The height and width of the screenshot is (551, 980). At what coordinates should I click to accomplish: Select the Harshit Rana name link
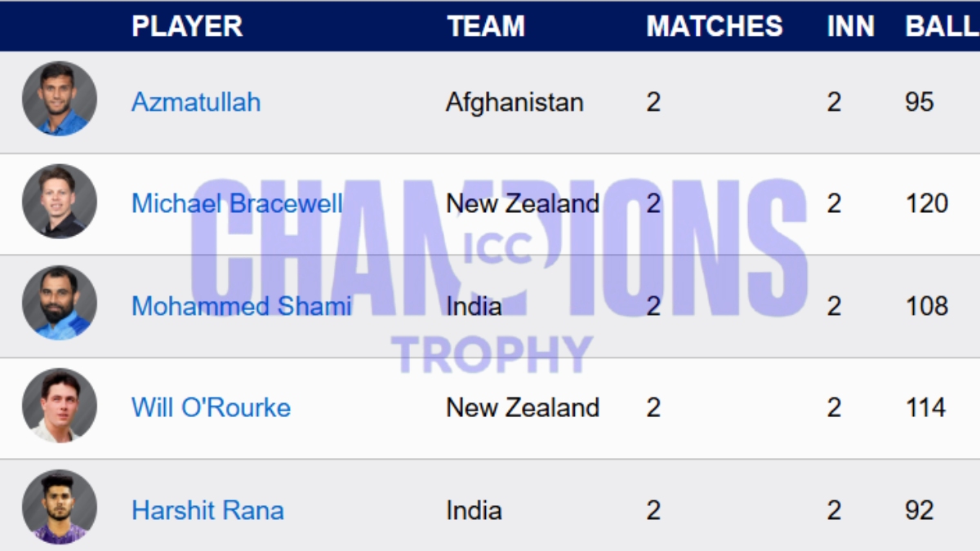[207, 510]
